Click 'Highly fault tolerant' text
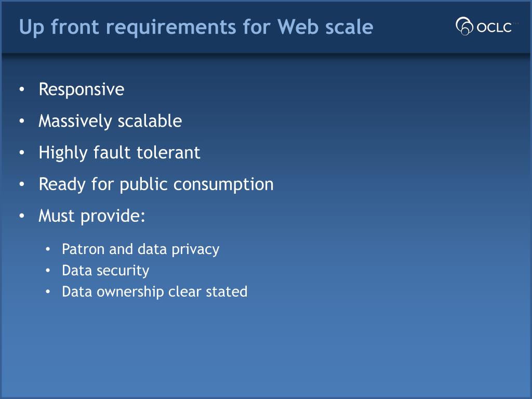532x399 pixels. tap(119, 153)
